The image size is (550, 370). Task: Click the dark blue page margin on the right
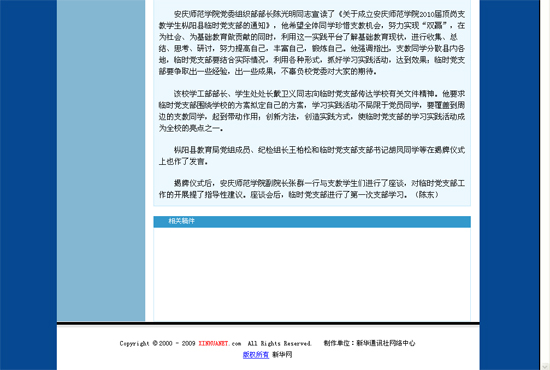click(x=509, y=185)
